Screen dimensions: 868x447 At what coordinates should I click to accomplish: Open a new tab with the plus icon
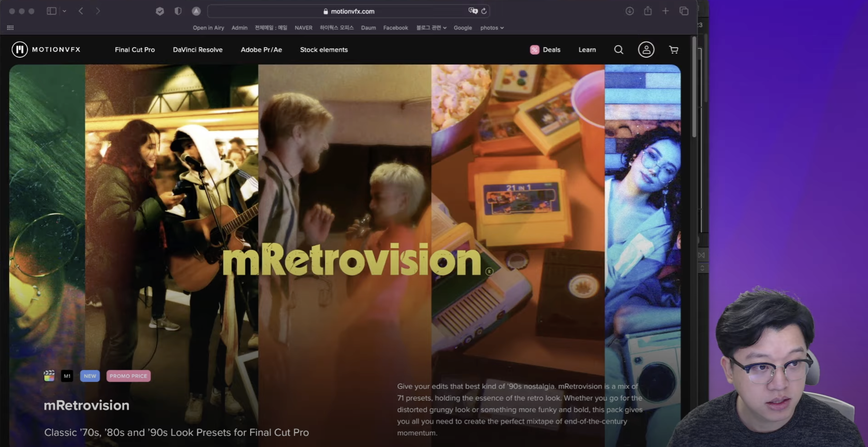[666, 11]
